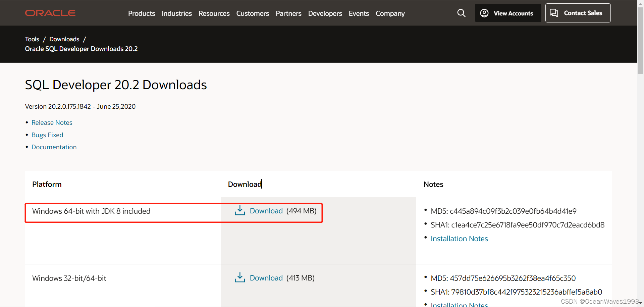Viewport: 644px width, 307px height.
Task: Open the site search magnifier icon
Action: [461, 13]
